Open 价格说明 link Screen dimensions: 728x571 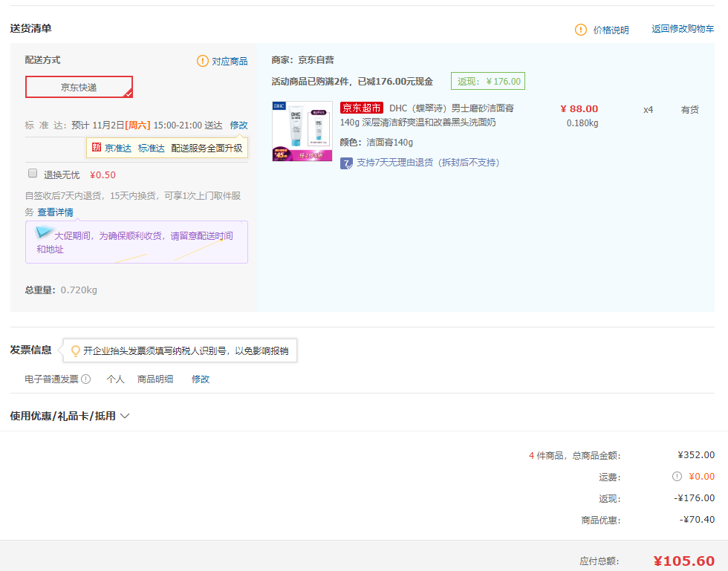611,30
